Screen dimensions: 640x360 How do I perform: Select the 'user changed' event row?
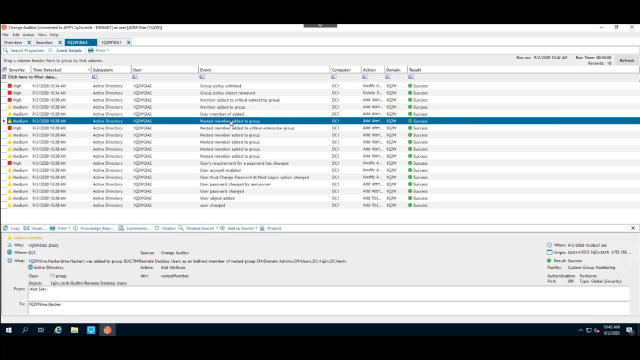320,205
